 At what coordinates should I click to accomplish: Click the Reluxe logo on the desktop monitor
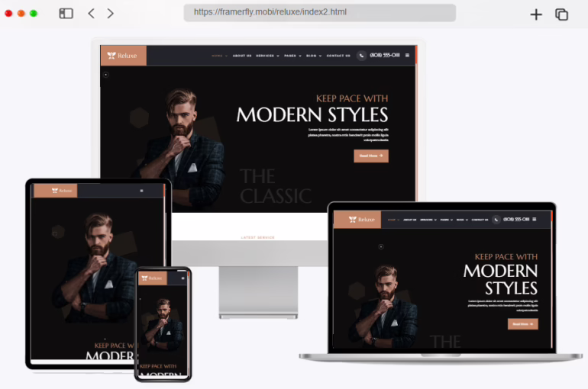pyautogui.click(x=123, y=56)
